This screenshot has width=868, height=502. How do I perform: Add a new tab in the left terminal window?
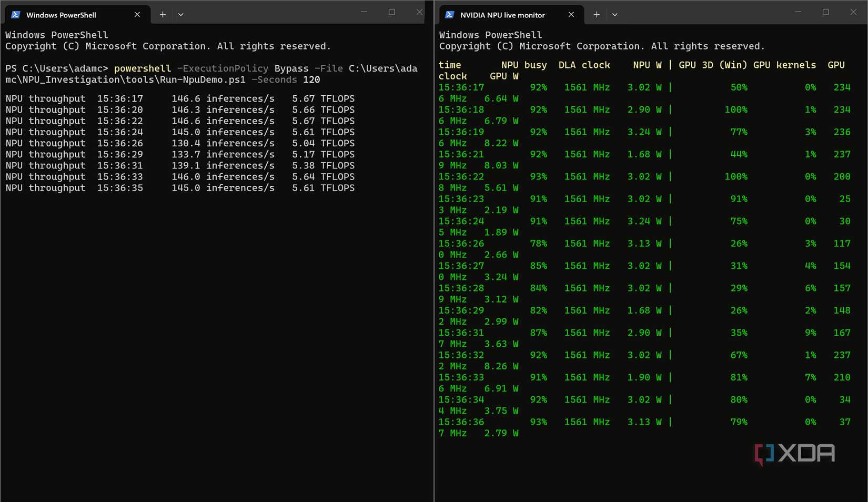point(163,15)
